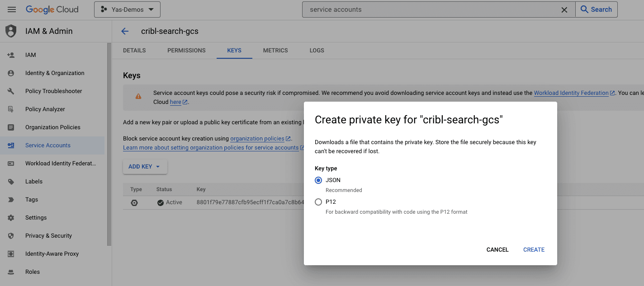Open Identity-Aware Proxy in sidebar
The width and height of the screenshot is (644, 286).
coord(52,254)
